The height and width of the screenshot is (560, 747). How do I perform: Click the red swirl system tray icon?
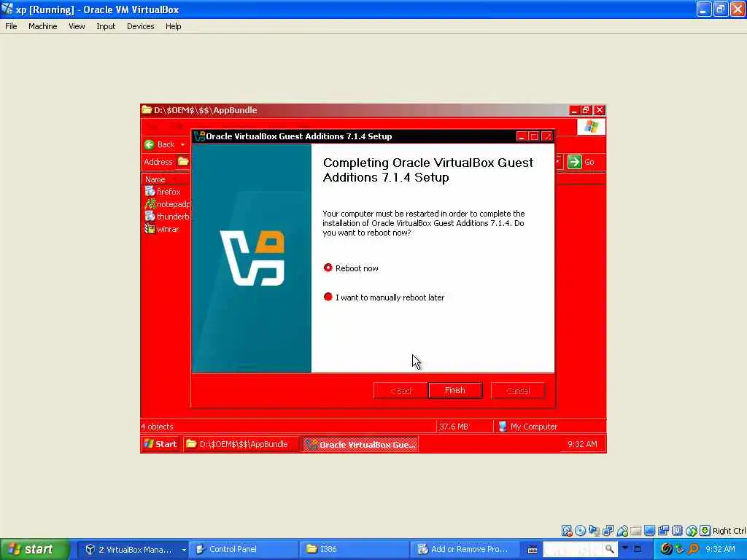click(x=667, y=550)
